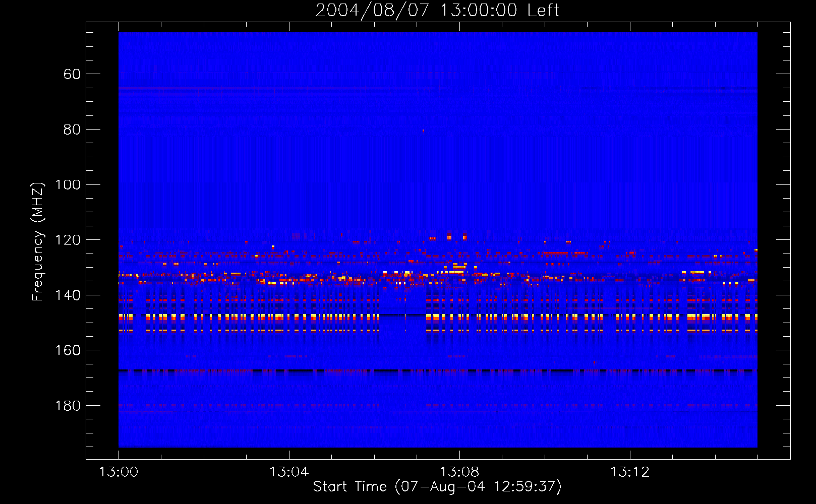Click the 13:04 time tick label
This screenshot has height=504, width=816.
[x=289, y=472]
